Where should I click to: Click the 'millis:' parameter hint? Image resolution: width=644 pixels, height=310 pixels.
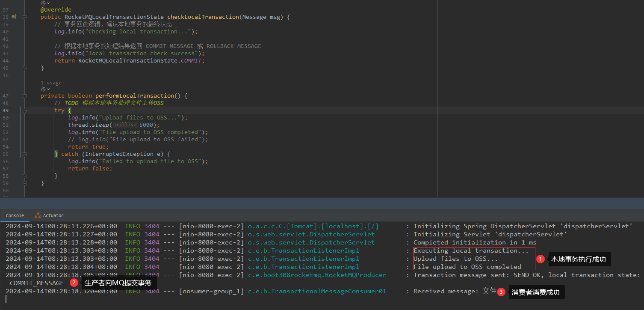[125, 125]
